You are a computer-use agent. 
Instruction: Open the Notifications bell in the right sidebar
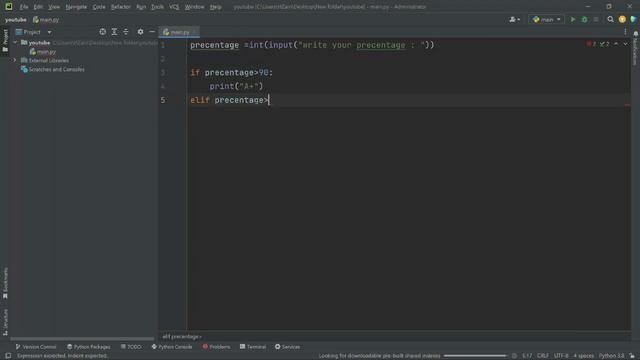pos(636,34)
